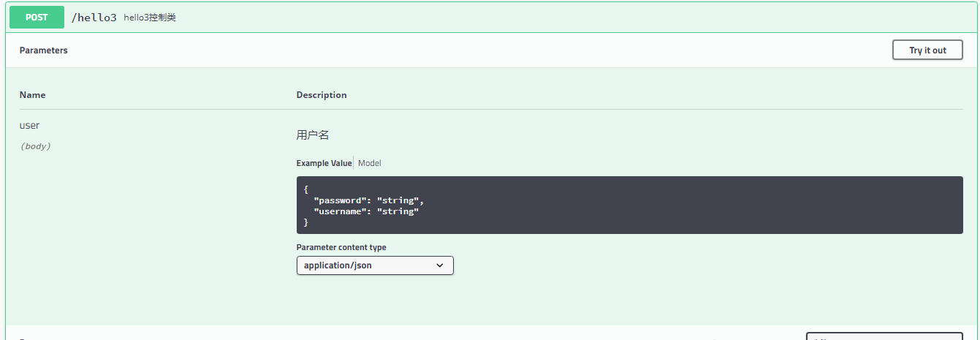Click the green POST method badge
980x340 pixels.
tap(37, 18)
